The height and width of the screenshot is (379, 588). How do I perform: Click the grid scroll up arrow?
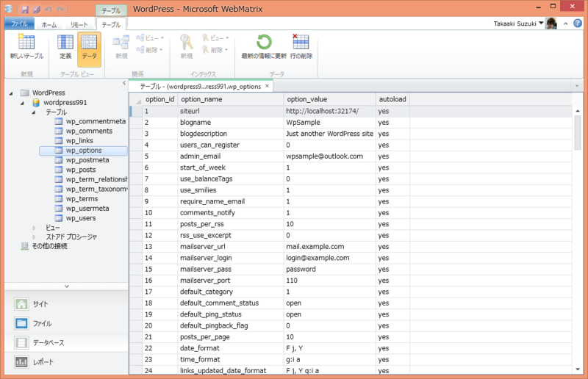coord(578,111)
